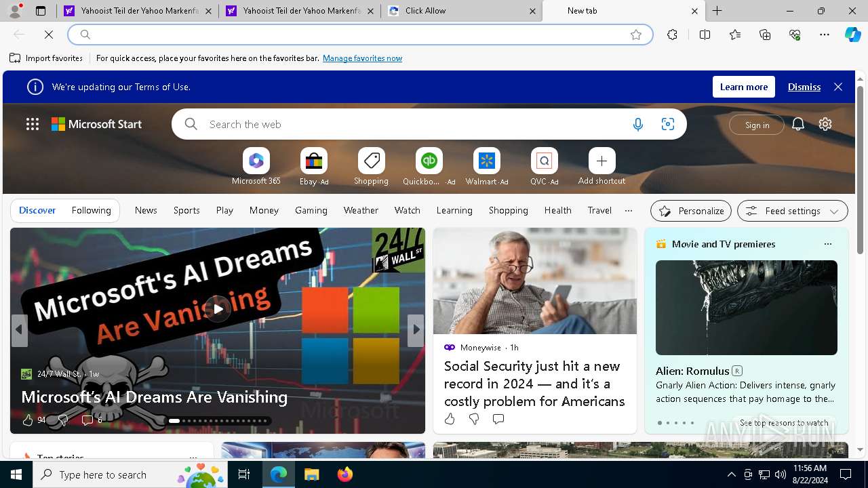Play the Microsoft AI Dreams video
This screenshot has width=868, height=488.
218,309
